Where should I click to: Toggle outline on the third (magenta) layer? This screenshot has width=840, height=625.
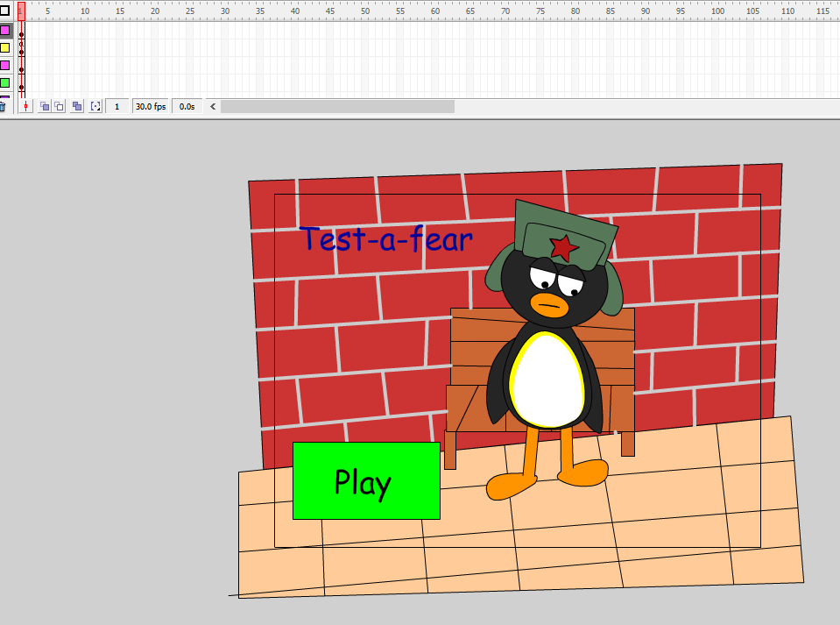[5, 66]
